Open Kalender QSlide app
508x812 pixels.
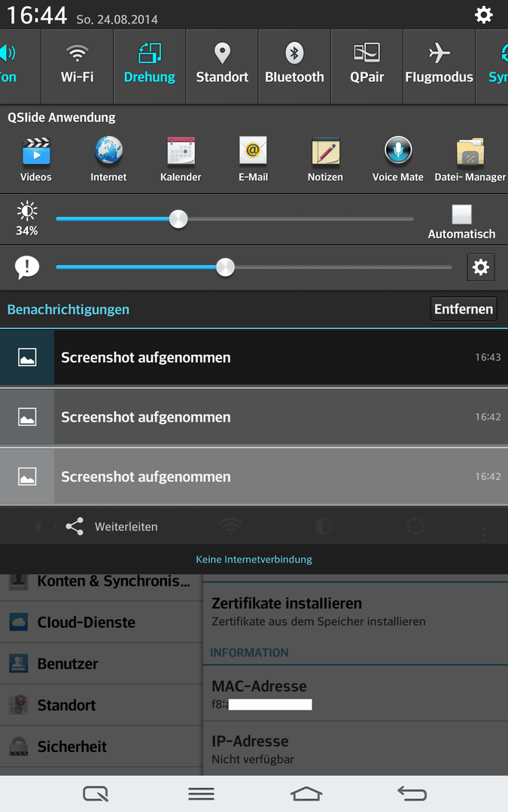point(181,160)
